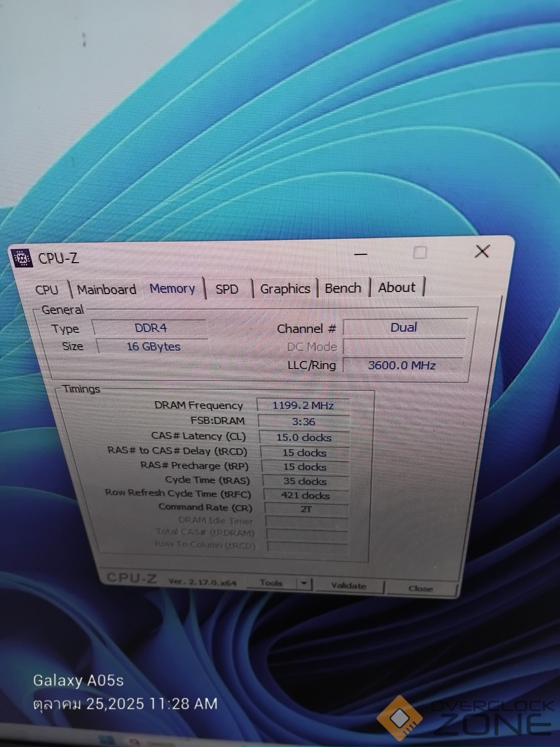
Task: Click the CPU-Z app icon in title bar
Action: [22, 258]
